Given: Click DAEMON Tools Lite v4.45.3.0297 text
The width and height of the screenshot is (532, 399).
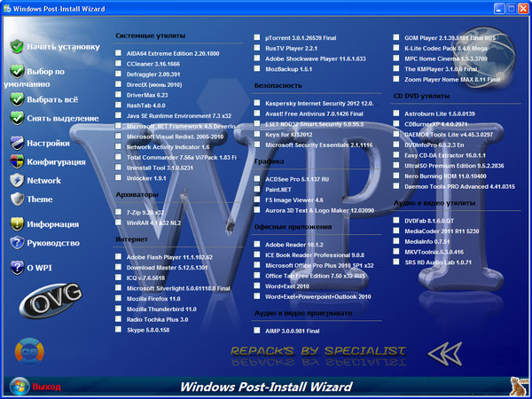Looking at the screenshot, I should (x=449, y=135).
